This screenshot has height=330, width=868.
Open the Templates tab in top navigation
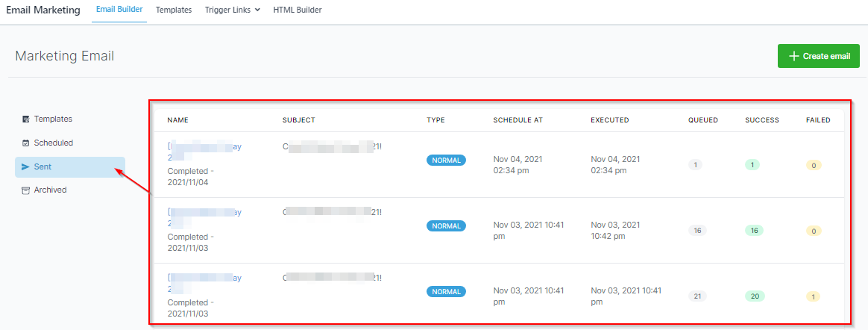pos(174,10)
